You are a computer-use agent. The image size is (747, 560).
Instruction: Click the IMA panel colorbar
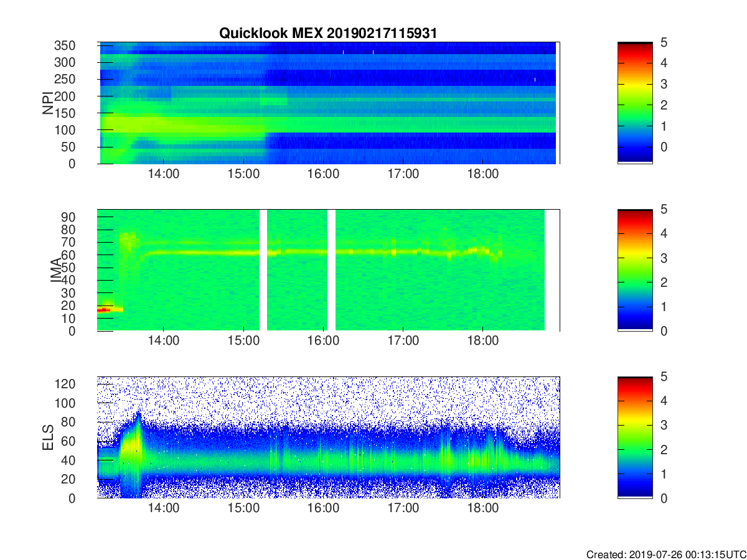635,270
